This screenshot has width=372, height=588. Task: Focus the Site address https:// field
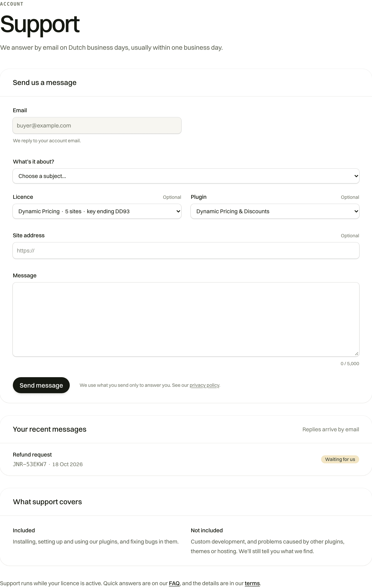186,251
